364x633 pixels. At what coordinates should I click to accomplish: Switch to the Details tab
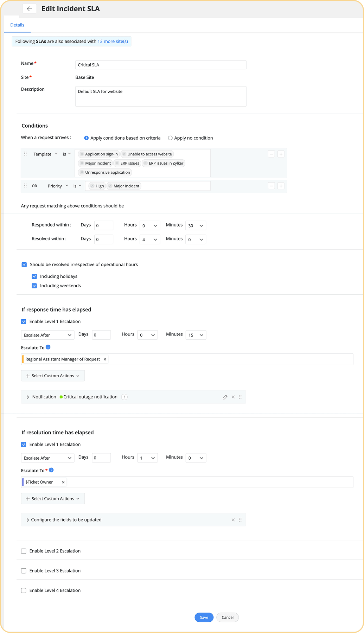tap(17, 25)
